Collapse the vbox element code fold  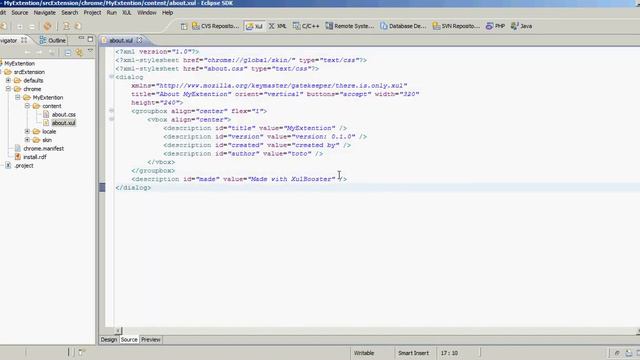(111, 119)
